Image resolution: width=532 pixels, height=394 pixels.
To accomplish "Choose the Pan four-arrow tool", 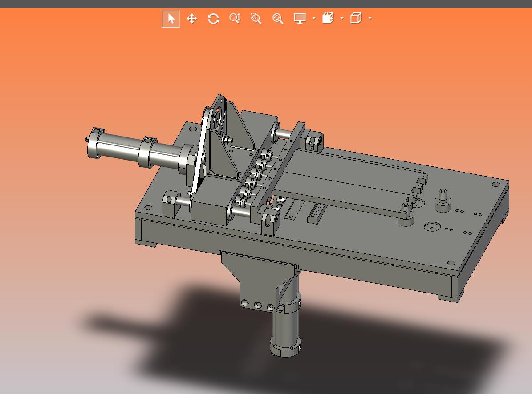I will click(x=192, y=19).
